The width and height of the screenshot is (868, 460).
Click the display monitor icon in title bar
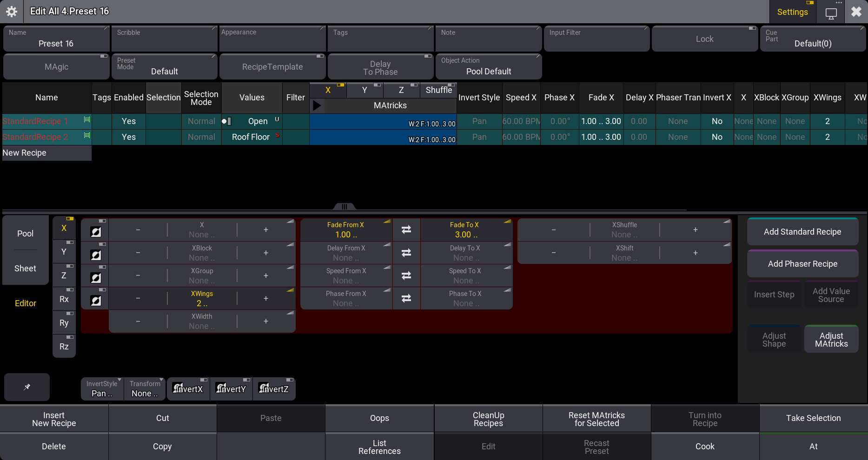pyautogui.click(x=831, y=13)
